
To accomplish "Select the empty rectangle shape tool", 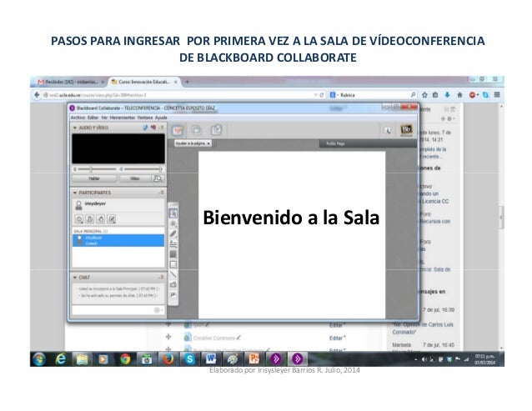I will [x=173, y=264].
